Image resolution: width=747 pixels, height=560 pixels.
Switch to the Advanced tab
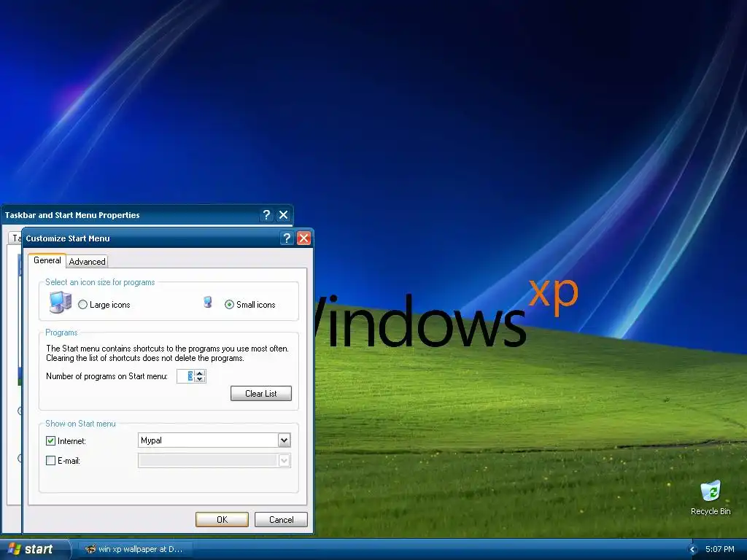pyautogui.click(x=88, y=262)
